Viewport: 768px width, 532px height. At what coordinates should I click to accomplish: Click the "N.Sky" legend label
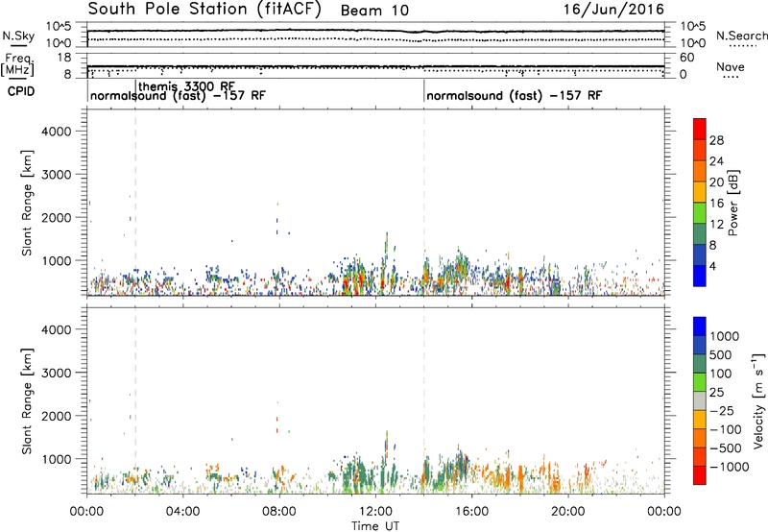tap(18, 36)
